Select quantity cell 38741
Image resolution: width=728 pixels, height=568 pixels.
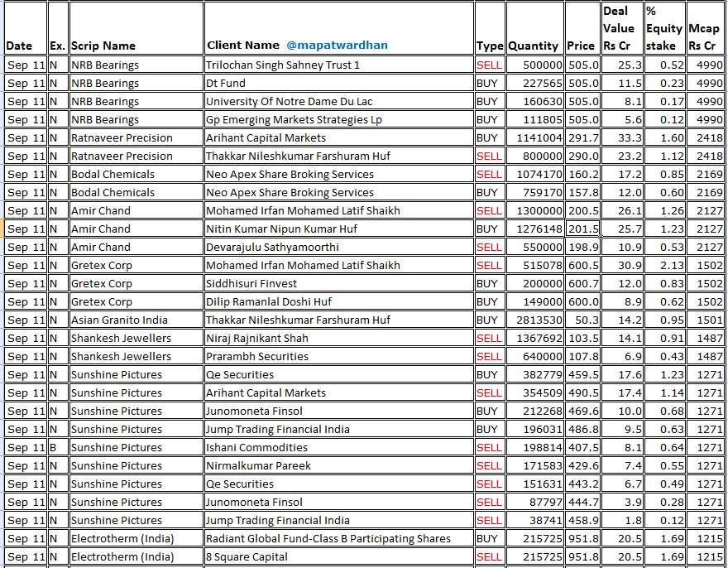pos(535,520)
